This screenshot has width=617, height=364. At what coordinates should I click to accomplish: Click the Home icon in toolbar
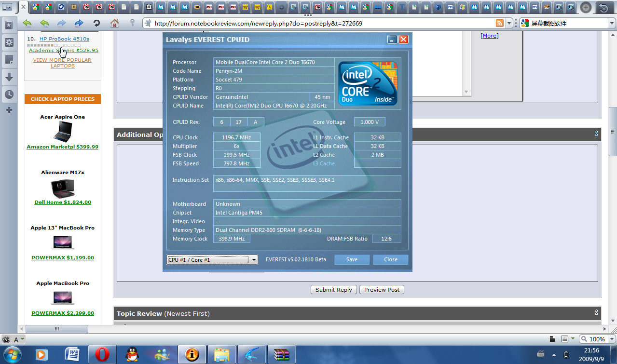click(114, 23)
